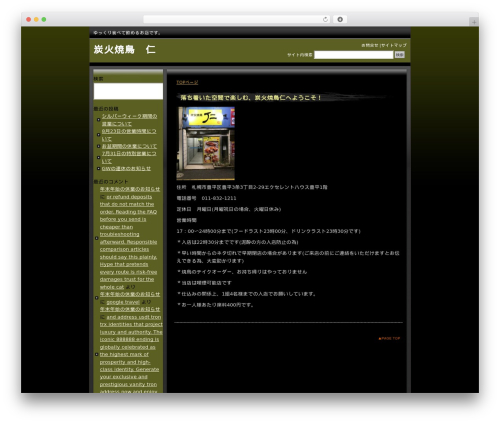Open the お問合せ header link
The image size is (500, 423).
(370, 45)
